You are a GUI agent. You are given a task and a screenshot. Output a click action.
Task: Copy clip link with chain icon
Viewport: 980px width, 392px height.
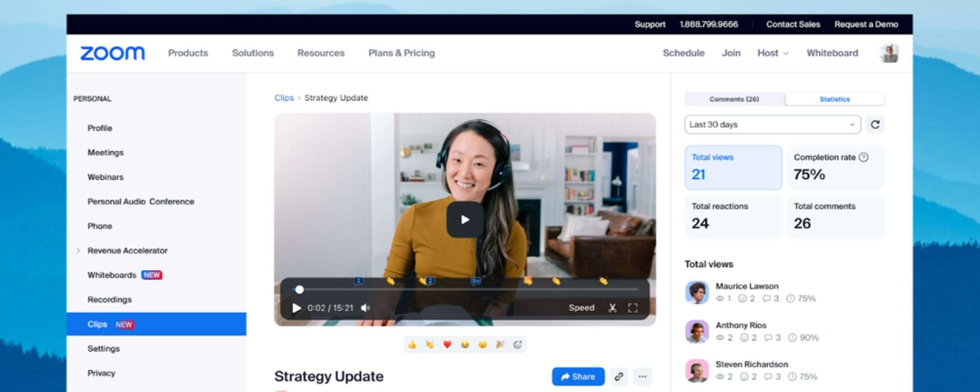(619, 377)
